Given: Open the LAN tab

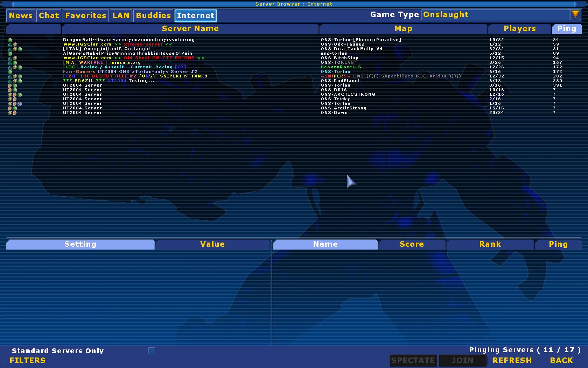Looking at the screenshot, I should (x=121, y=15).
